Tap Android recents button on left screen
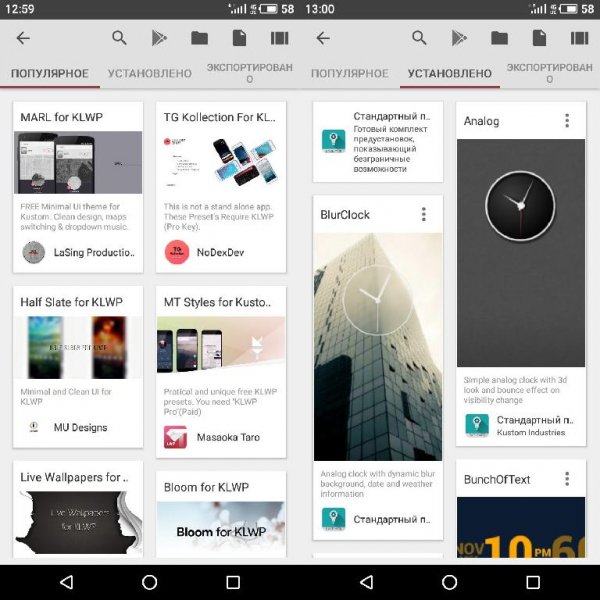This screenshot has width=600, height=600. [233, 582]
